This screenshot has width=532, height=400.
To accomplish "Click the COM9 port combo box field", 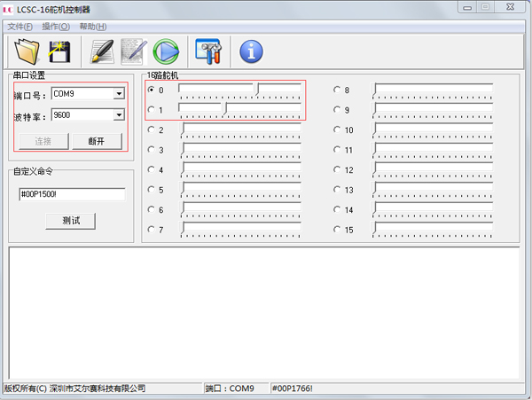I will 88,94.
